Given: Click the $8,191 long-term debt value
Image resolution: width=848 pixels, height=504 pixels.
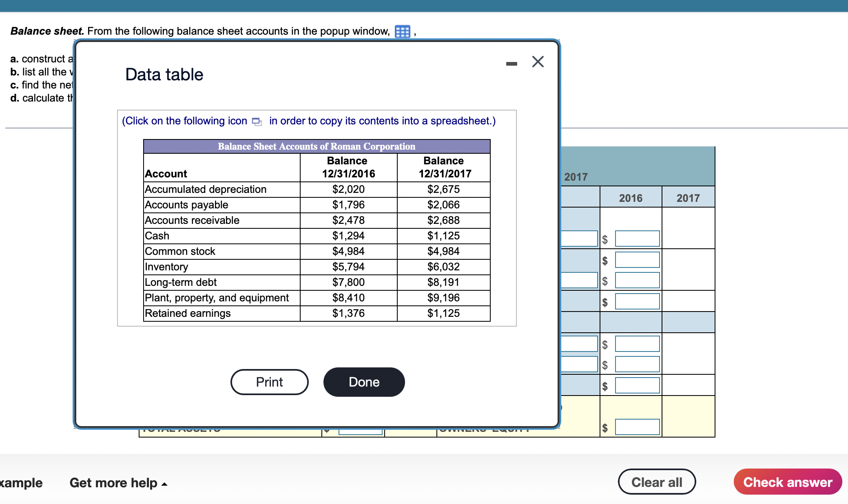Looking at the screenshot, I should (443, 282).
